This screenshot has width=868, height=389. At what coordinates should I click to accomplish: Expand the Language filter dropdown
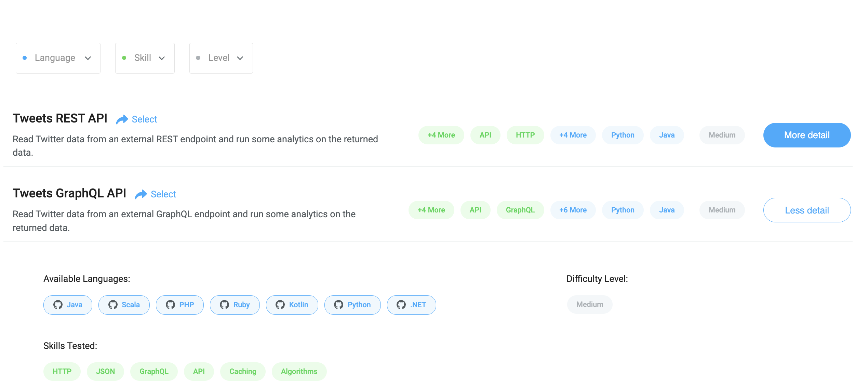pos(57,57)
